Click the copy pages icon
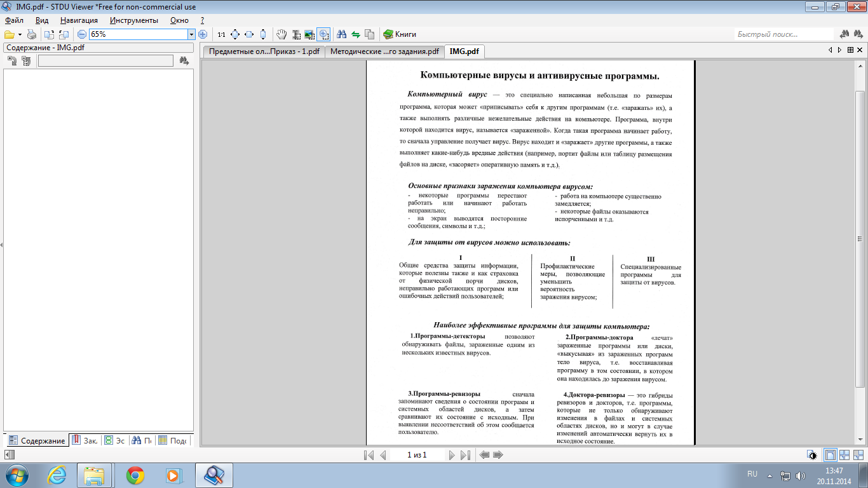 [370, 34]
